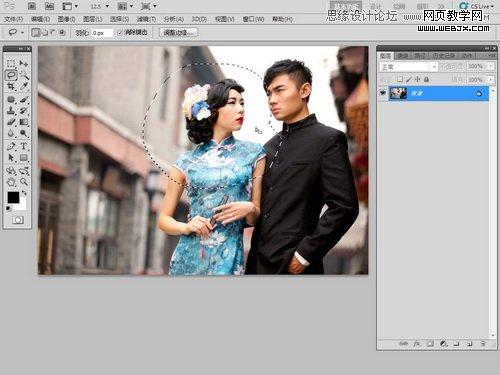This screenshot has height=375, width=500.
Task: Click the black foreground color swatch
Action: 13,197
